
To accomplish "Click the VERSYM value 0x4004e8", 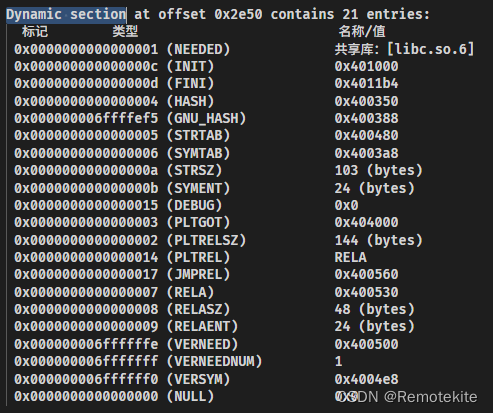I will (x=366, y=379).
